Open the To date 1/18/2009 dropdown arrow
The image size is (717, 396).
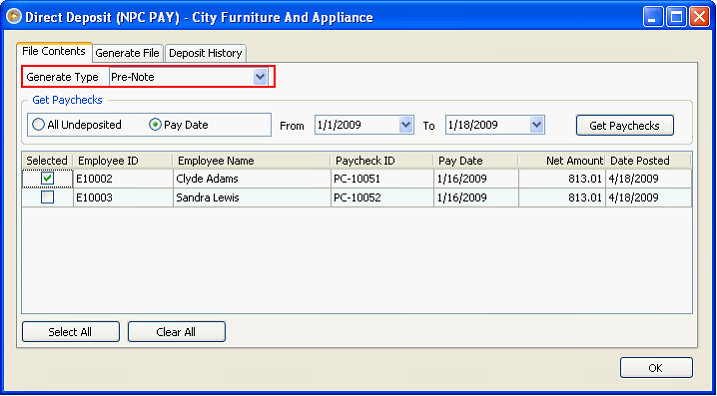point(536,124)
